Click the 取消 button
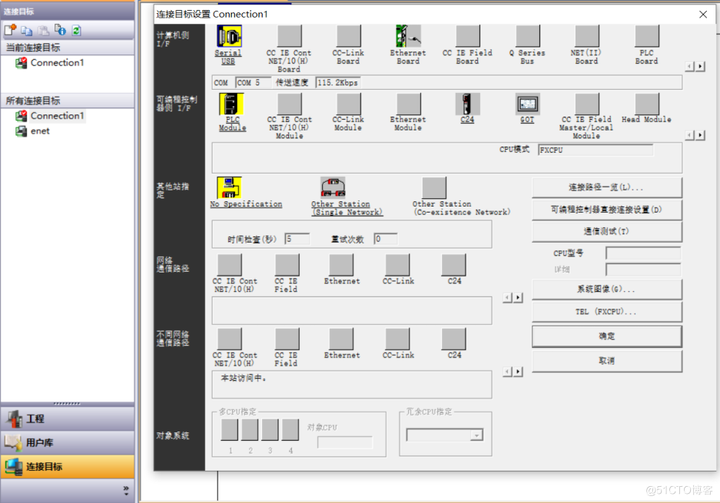 point(607,361)
